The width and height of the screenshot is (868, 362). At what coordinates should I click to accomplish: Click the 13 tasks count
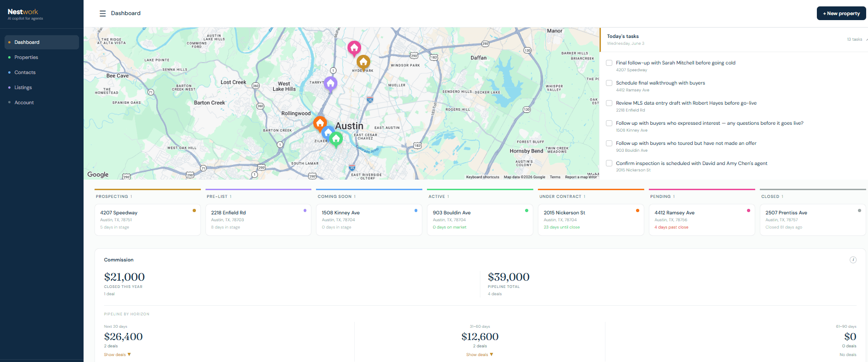(x=854, y=39)
